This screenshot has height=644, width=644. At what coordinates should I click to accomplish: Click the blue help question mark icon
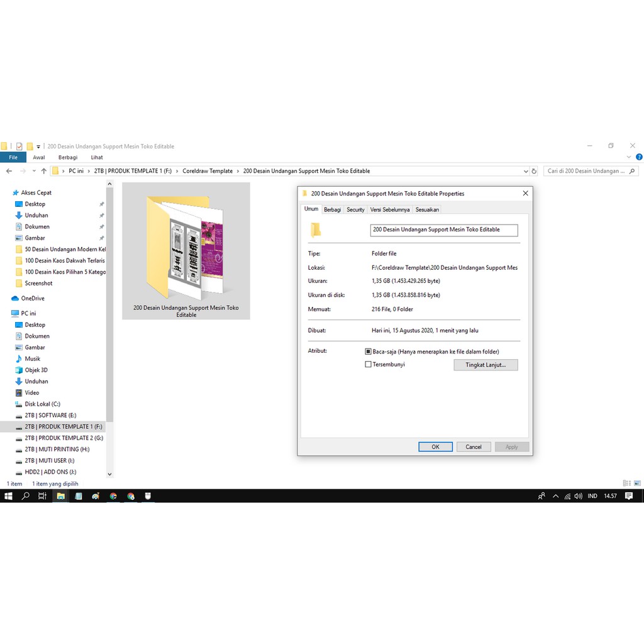point(638,157)
